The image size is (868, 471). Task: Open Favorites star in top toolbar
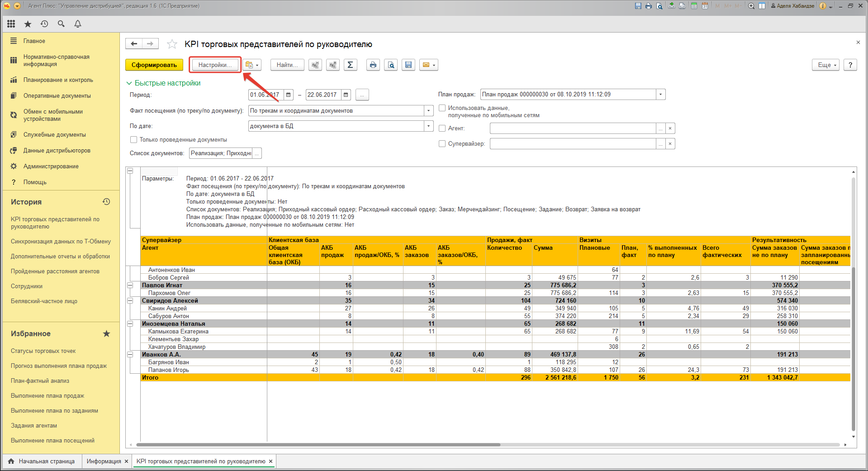28,24
